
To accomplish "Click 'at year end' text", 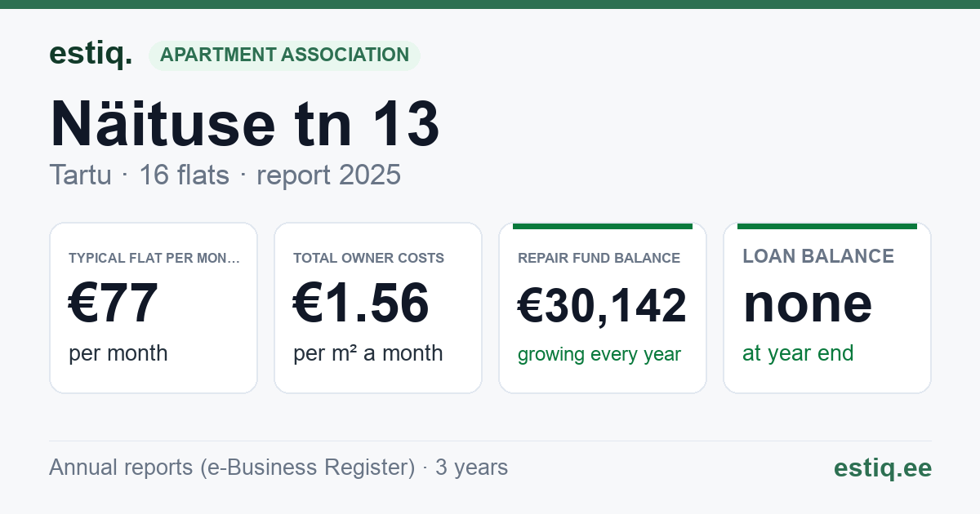I will click(x=798, y=353).
